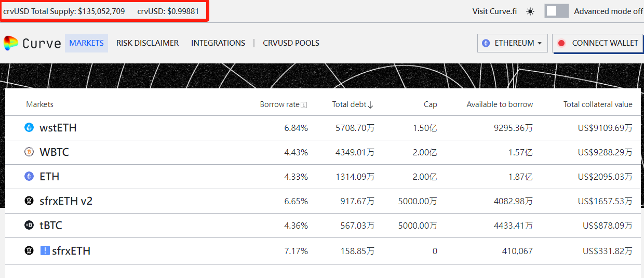The height and width of the screenshot is (278, 644).
Task: Sort by Available to borrow header
Action: pyautogui.click(x=500, y=104)
